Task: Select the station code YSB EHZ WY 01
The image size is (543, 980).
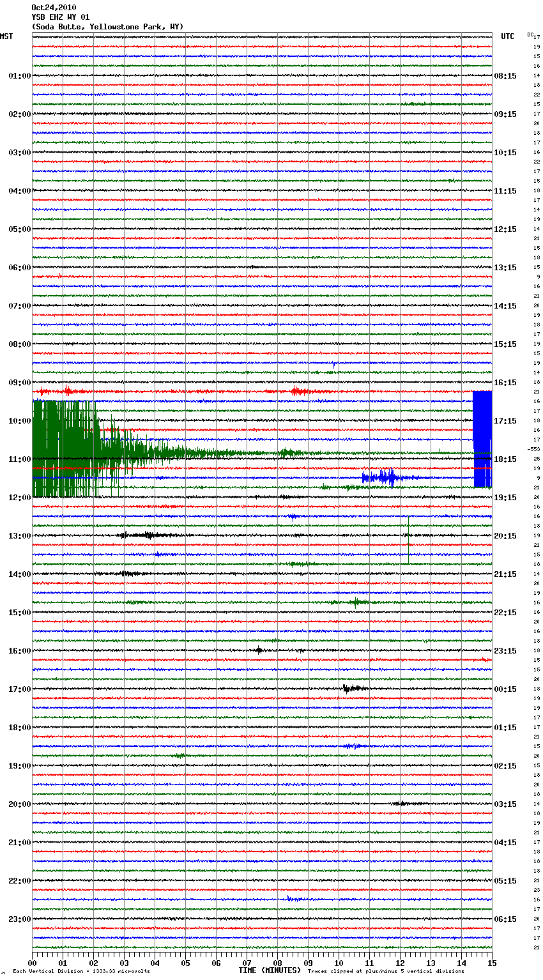Action: pyautogui.click(x=61, y=17)
